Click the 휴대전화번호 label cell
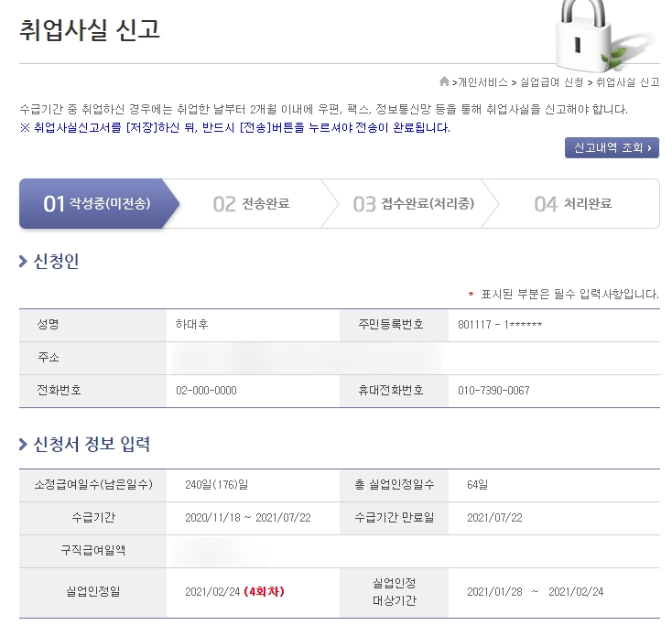Screen dimensions: 672x625 click(394, 391)
